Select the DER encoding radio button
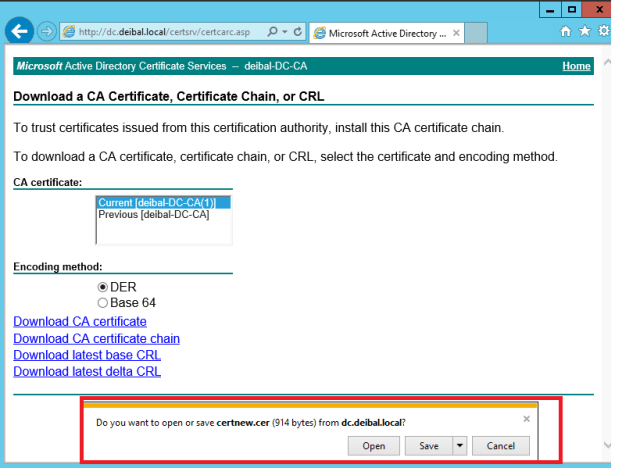This screenshot has width=640, height=468. 102,287
